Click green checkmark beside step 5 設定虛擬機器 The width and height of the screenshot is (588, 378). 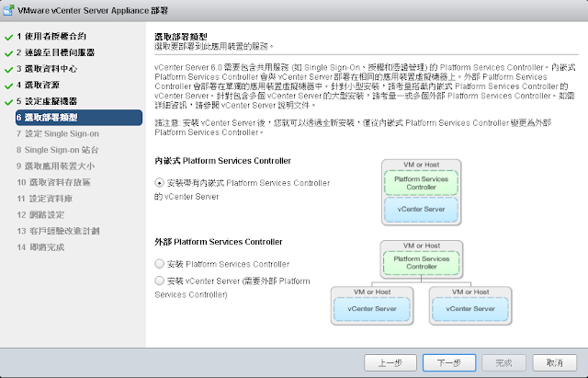coord(8,102)
